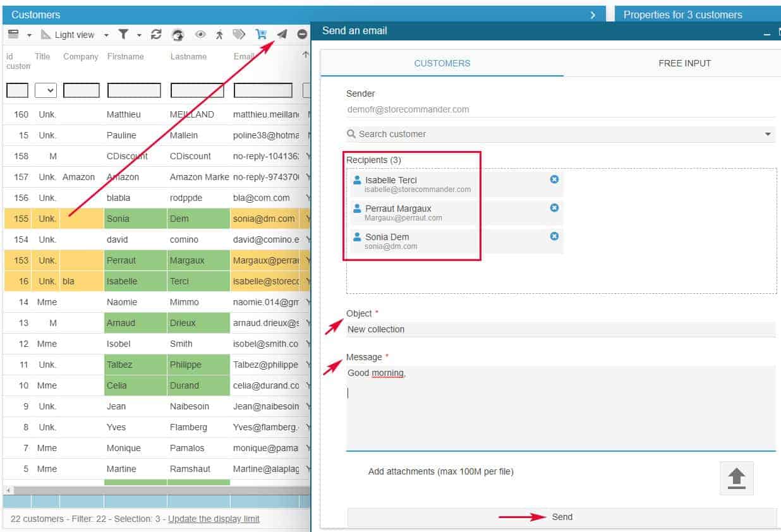Expand the filter funnel dropdown arrow
Screen dimensions: 781x532
pos(139,35)
